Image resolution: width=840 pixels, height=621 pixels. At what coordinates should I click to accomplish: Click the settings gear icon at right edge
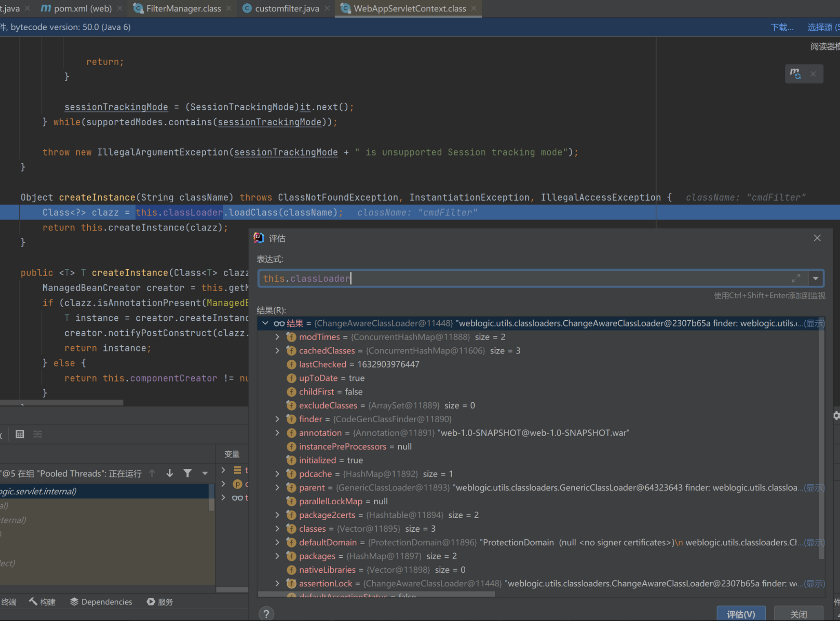pos(836,415)
